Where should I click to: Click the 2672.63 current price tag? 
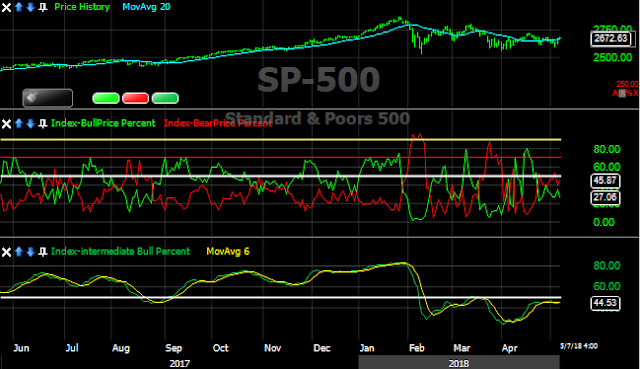[x=611, y=39]
